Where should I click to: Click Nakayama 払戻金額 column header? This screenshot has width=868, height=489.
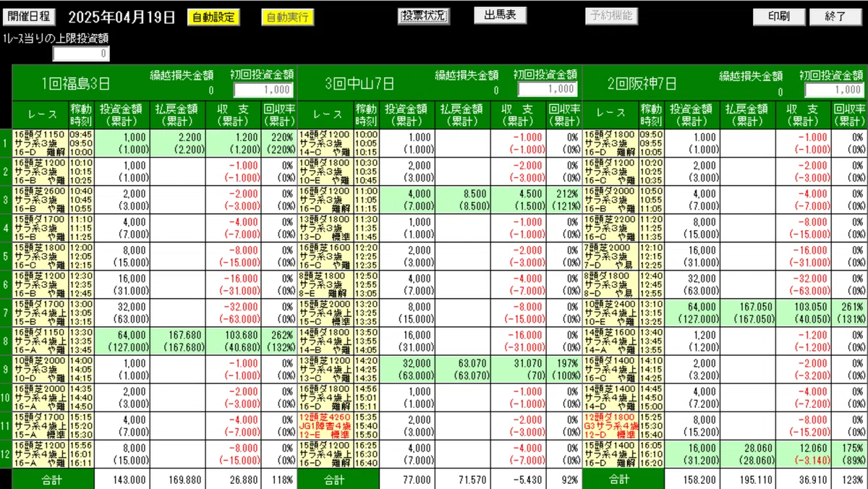(463, 115)
